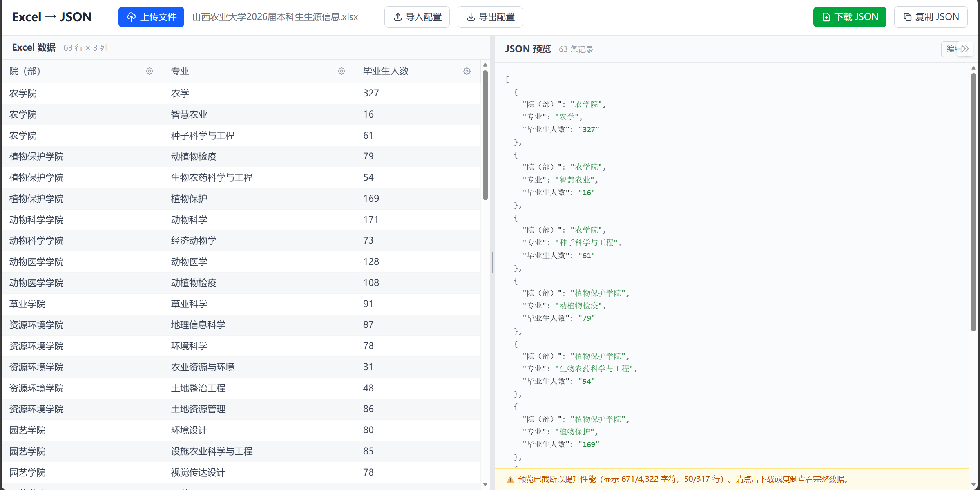Click the 导出配置 button

click(x=490, y=17)
